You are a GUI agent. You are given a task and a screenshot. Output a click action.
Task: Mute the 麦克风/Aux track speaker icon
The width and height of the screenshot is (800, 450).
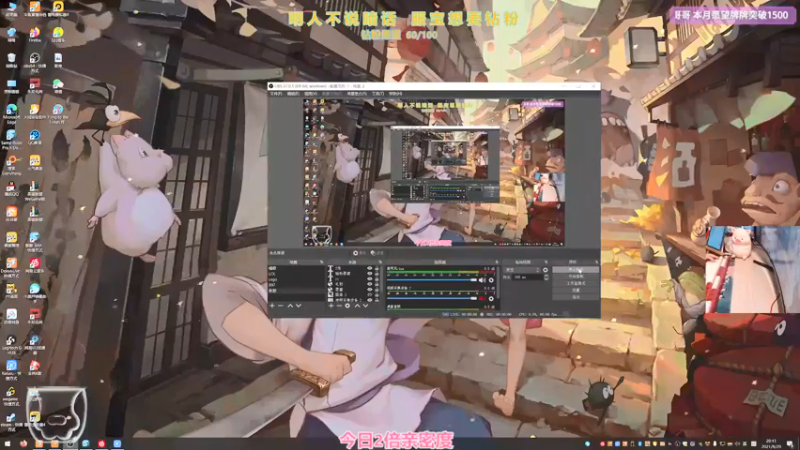(x=482, y=280)
